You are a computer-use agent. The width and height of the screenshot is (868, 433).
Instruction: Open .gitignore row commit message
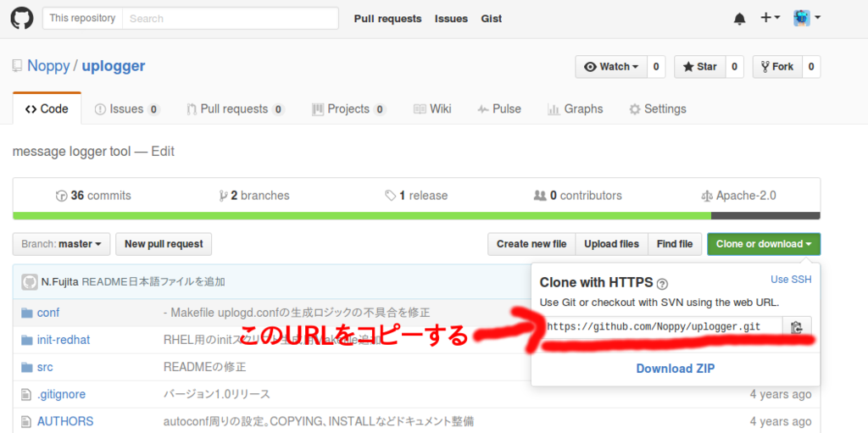(x=216, y=394)
